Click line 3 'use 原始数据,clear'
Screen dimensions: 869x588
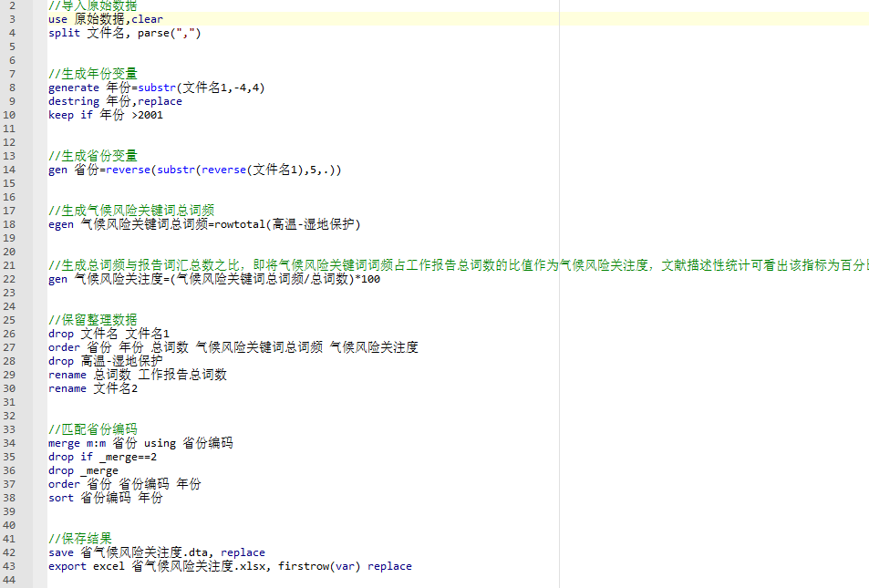tap(106, 19)
